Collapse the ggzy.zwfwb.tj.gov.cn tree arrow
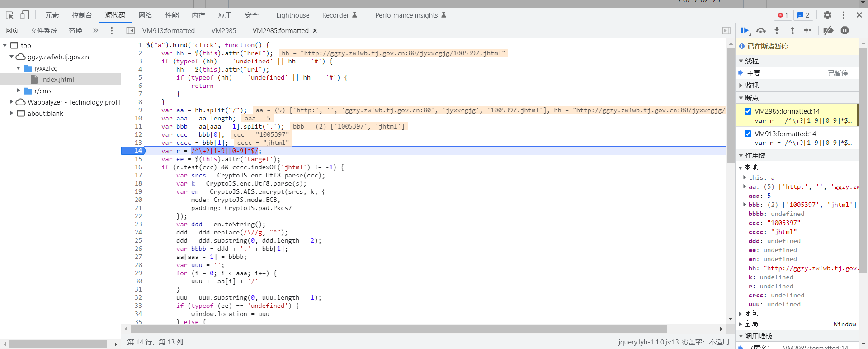 pos(11,57)
